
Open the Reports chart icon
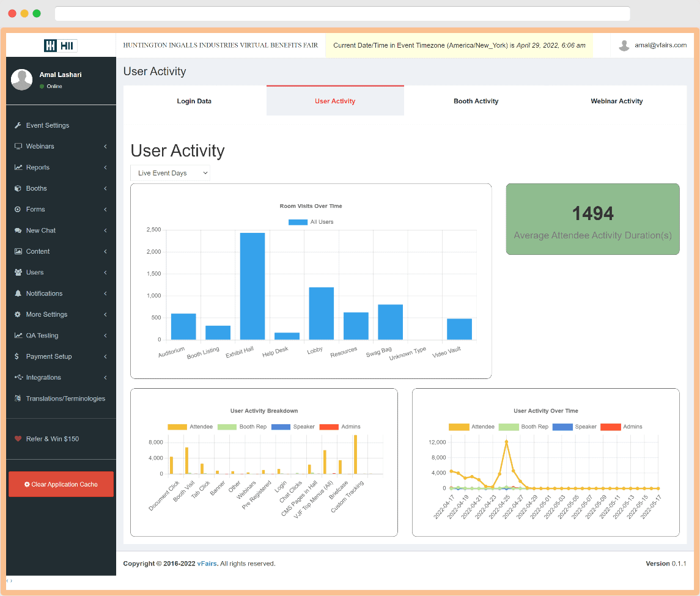pyautogui.click(x=20, y=167)
